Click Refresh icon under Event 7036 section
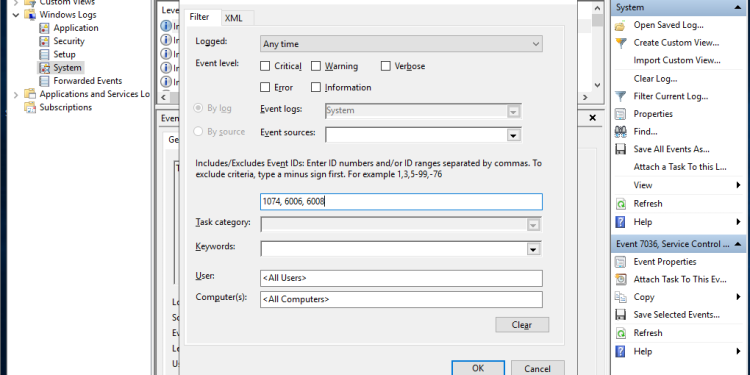 click(620, 333)
